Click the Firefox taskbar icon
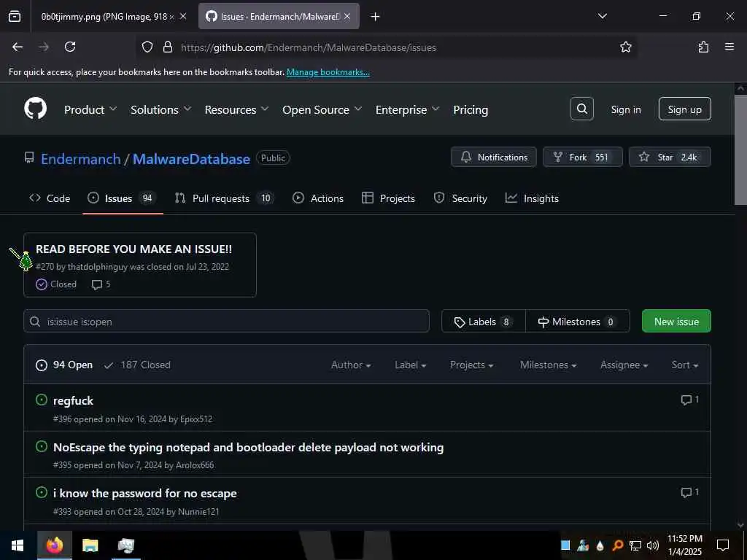747x560 pixels. [54, 545]
